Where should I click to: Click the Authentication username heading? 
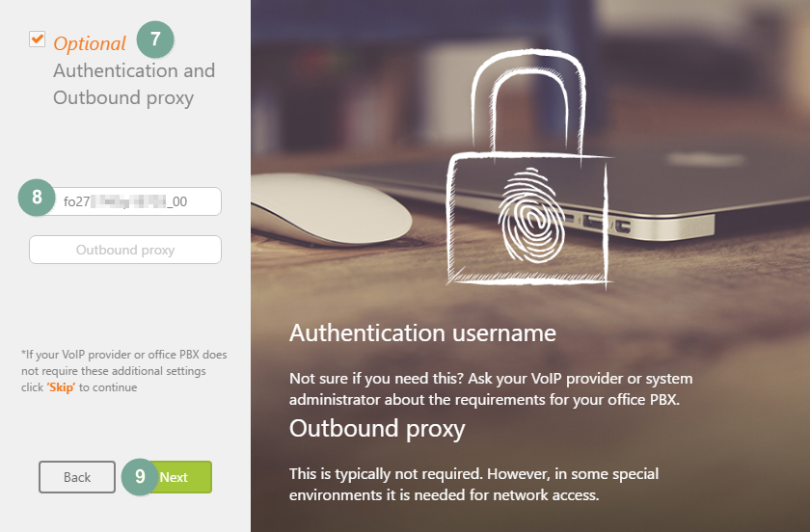pyautogui.click(x=422, y=333)
